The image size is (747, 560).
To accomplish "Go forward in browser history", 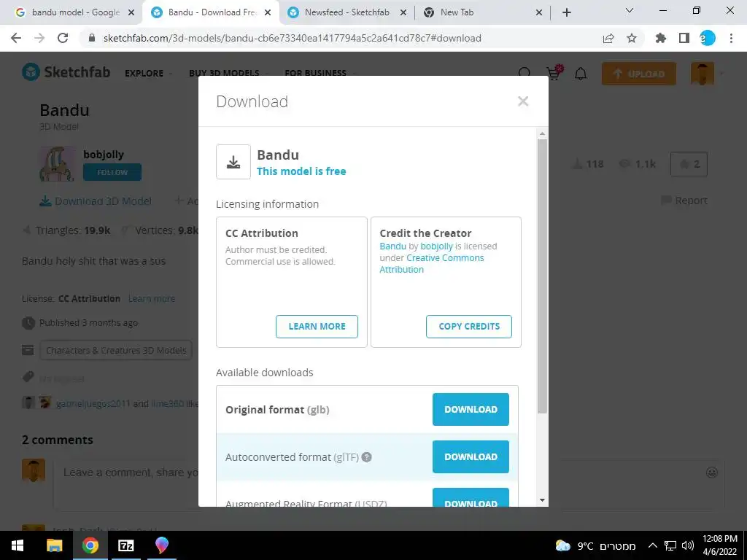I will [x=39, y=38].
